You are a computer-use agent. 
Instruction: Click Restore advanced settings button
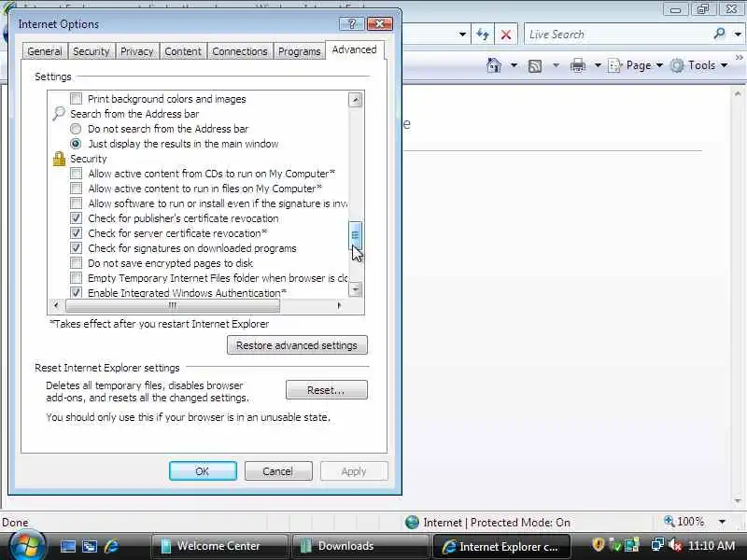tap(297, 344)
